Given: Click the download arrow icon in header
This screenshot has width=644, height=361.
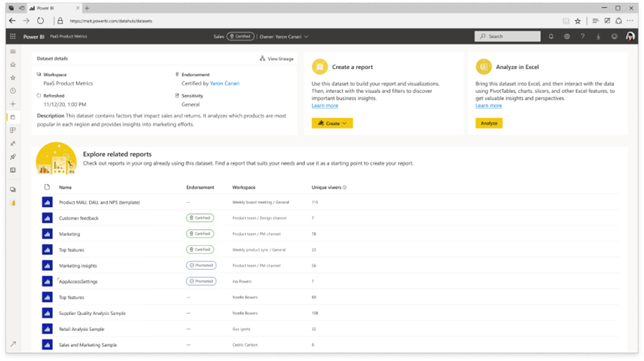Looking at the screenshot, I should (599, 37).
